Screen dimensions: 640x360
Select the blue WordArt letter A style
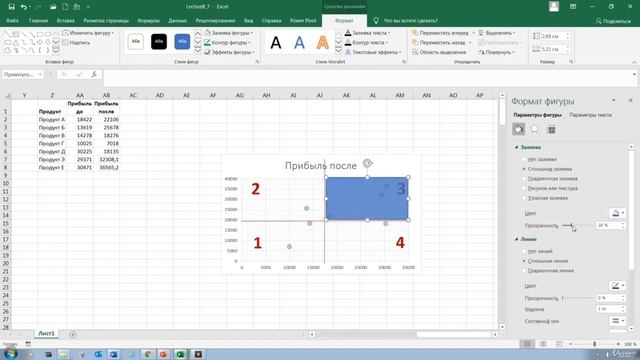pyautogui.click(x=299, y=42)
